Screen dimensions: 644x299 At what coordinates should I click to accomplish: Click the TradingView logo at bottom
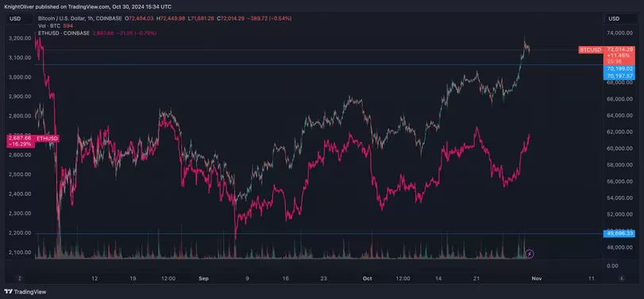tap(25, 292)
